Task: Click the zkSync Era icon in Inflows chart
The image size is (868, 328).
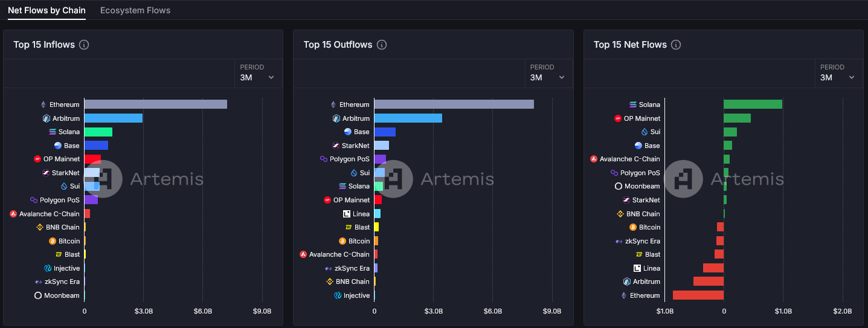Action: [x=39, y=281]
